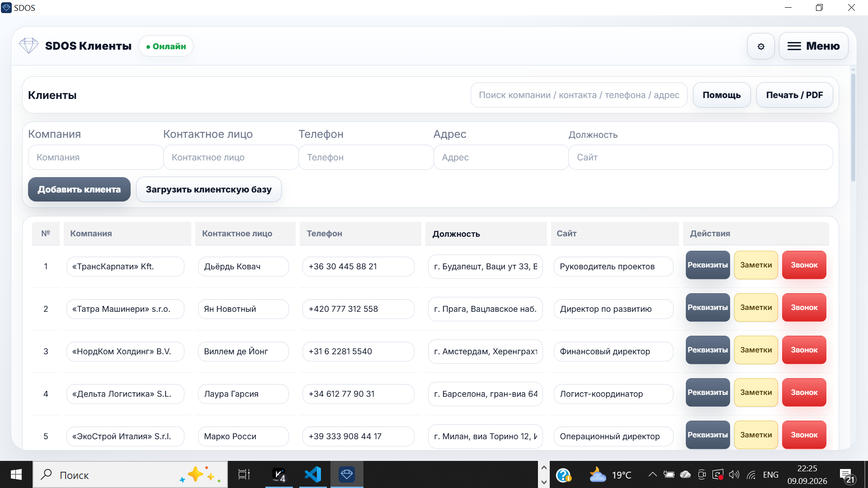Open the Windows Start menu
Screen dimensions: 868x488
coord(16,474)
